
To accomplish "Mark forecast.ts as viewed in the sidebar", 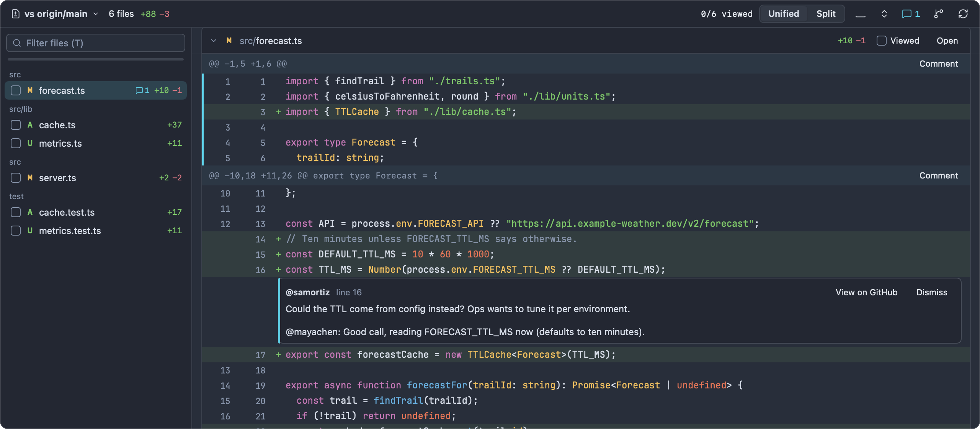I will (16, 90).
